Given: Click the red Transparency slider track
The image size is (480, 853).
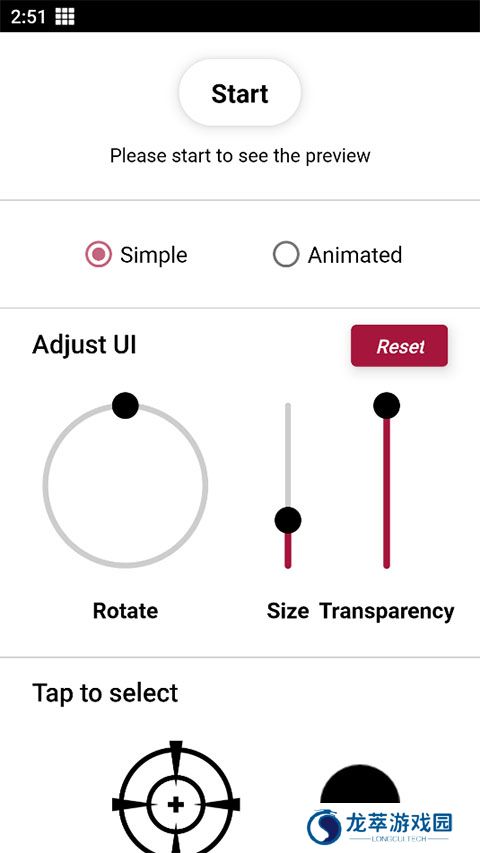Looking at the screenshot, I should (x=386, y=493).
